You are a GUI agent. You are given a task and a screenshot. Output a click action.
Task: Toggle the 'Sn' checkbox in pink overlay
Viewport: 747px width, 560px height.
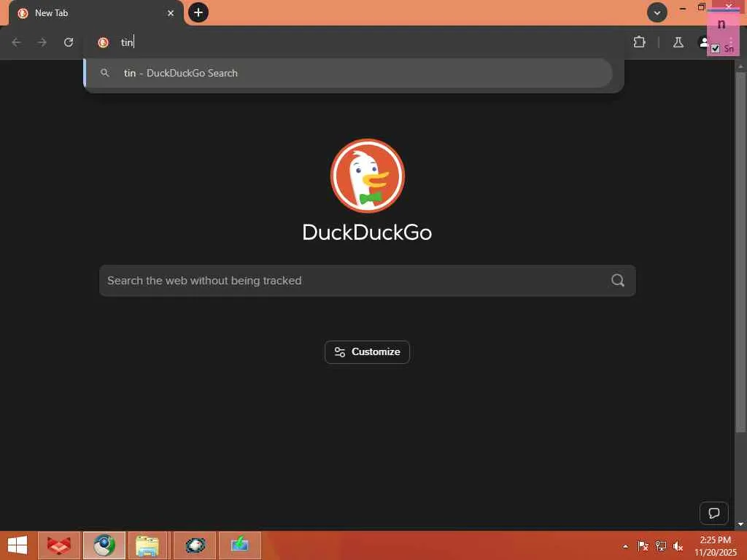(x=715, y=49)
